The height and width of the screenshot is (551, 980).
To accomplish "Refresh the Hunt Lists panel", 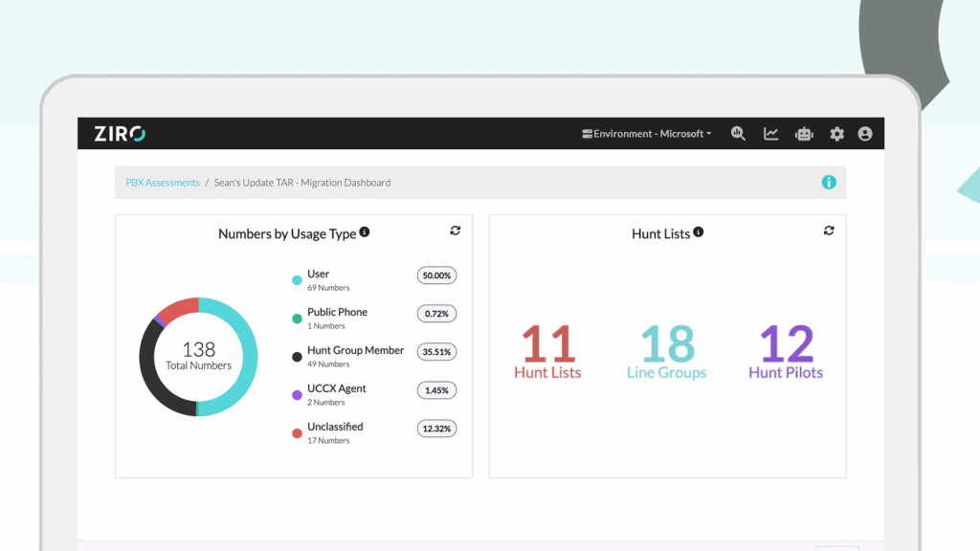I will pos(829,231).
